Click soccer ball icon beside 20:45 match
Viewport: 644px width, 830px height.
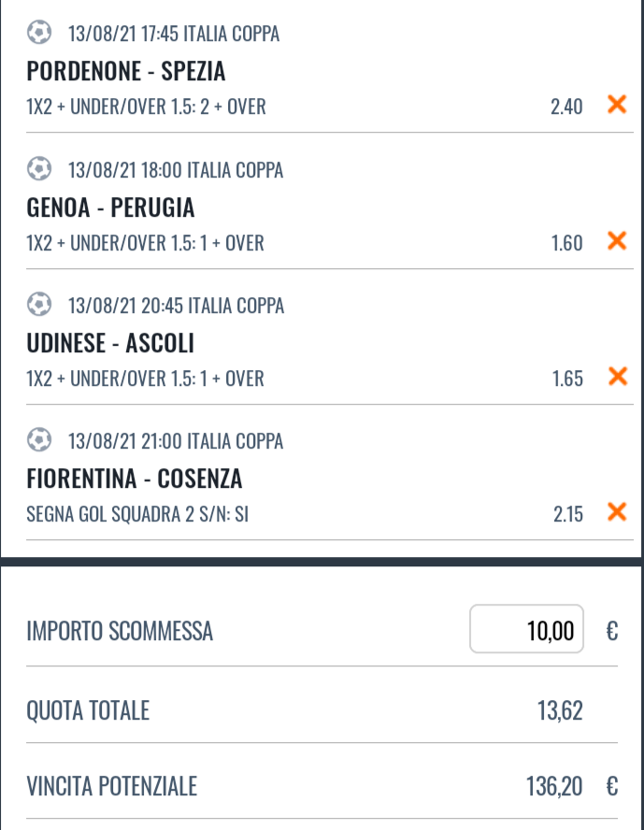(39, 305)
